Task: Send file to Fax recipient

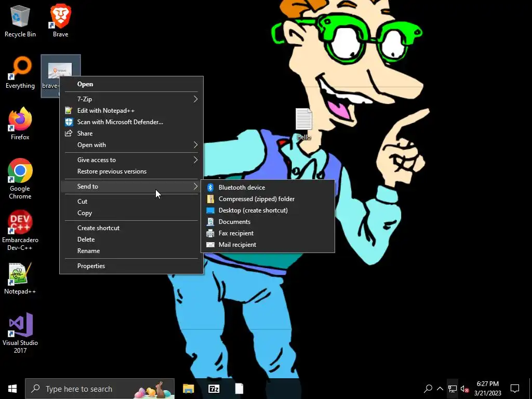Action: point(268,233)
